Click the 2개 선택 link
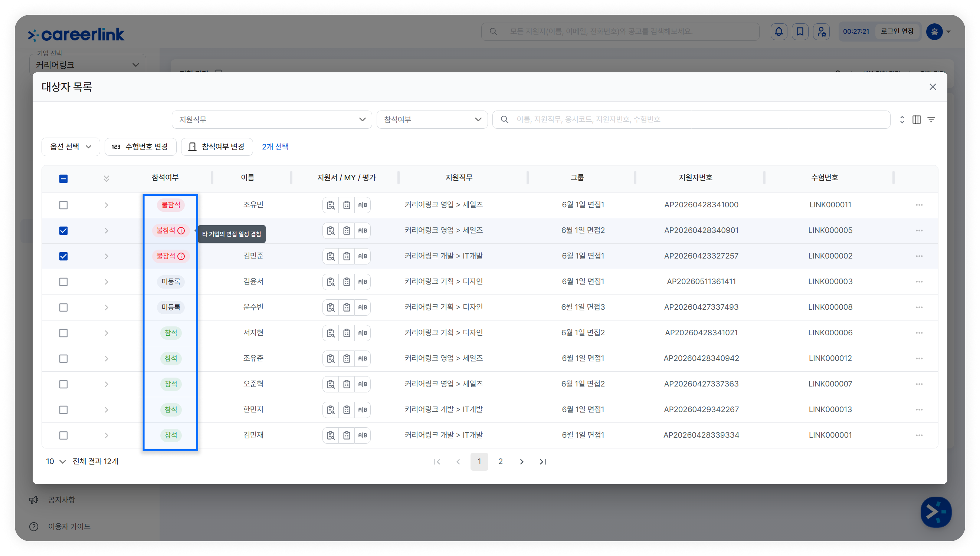Screen dimensions: 980x556 [x=275, y=147]
